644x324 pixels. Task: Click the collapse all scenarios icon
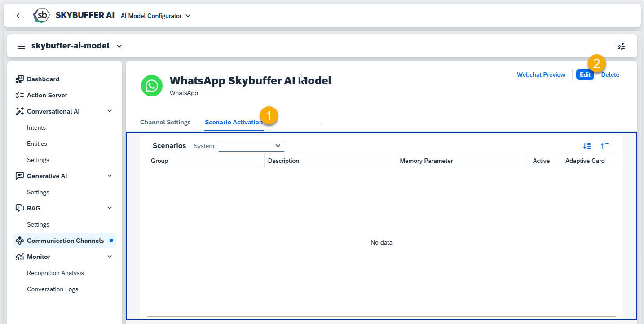pyautogui.click(x=604, y=146)
